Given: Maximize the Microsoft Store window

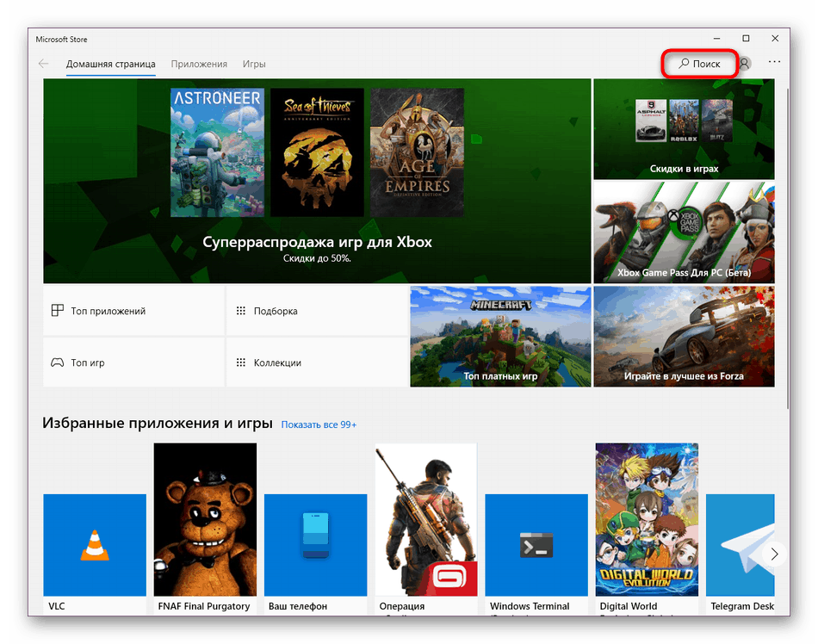Looking at the screenshot, I should 746,39.
